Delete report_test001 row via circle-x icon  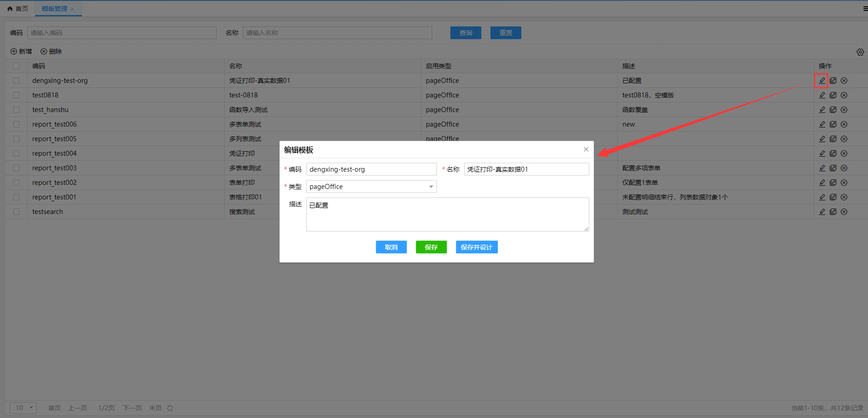844,197
